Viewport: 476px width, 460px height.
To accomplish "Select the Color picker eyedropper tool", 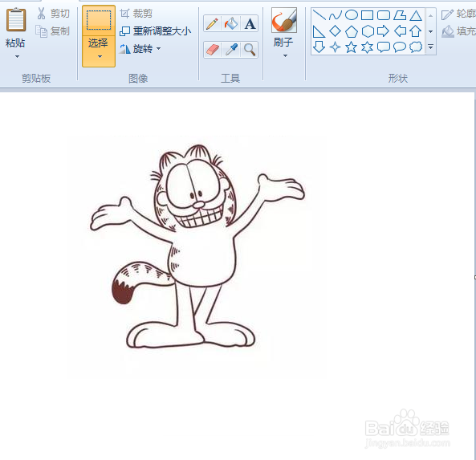I will pos(230,50).
